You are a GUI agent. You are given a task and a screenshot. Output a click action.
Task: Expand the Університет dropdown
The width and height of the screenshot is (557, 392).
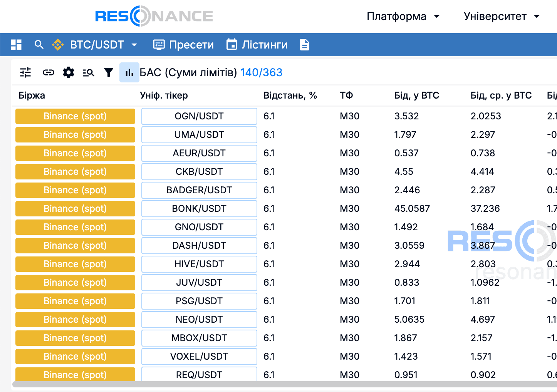pos(502,16)
